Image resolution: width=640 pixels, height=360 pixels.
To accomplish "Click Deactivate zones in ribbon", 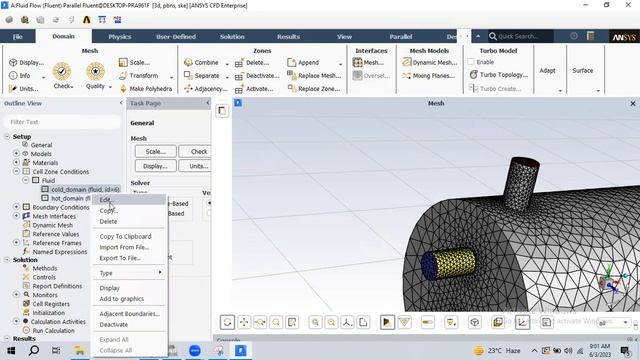I will click(257, 76).
